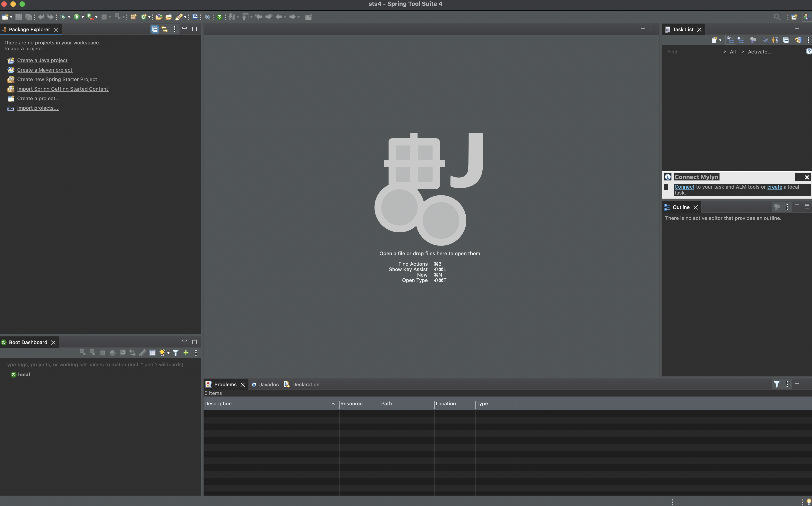Open the All working set selector in Task List
The width and height of the screenshot is (812, 506).
point(732,51)
